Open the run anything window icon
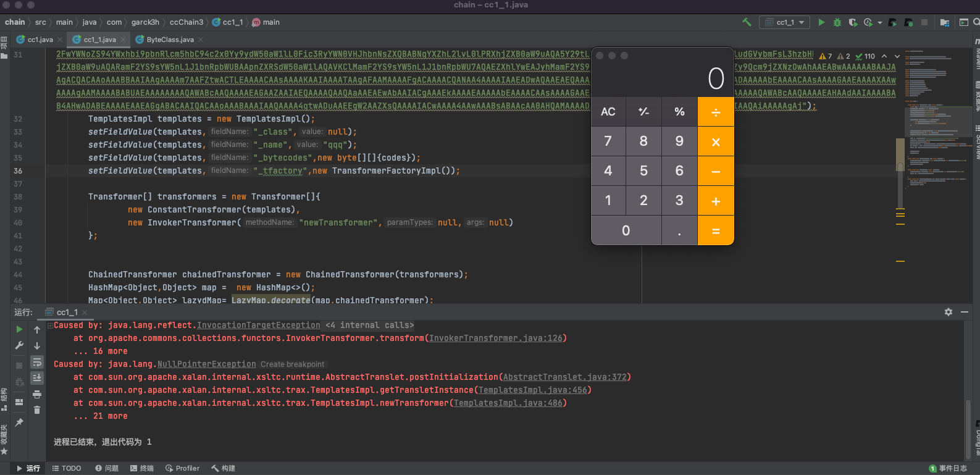This screenshot has width=980, height=475. 964,22
